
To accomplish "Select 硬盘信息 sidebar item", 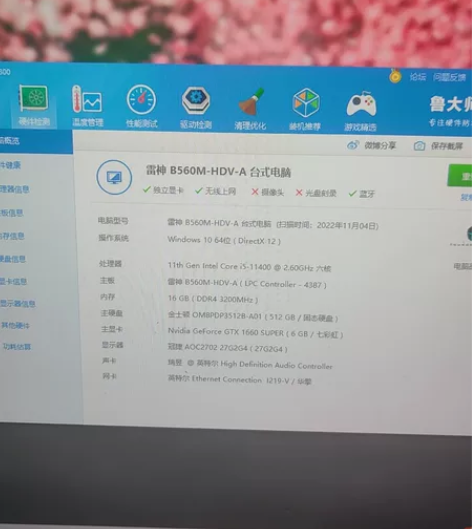I will click(x=13, y=259).
